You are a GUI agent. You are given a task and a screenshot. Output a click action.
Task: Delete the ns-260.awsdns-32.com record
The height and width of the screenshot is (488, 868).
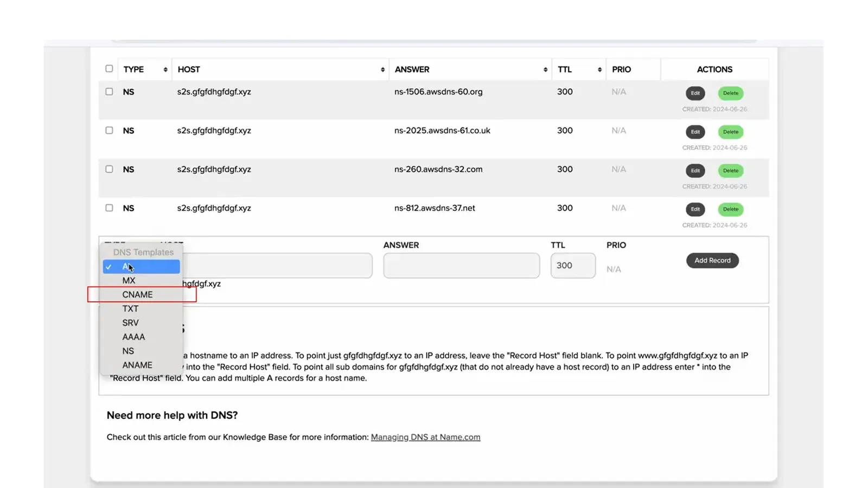pos(730,170)
